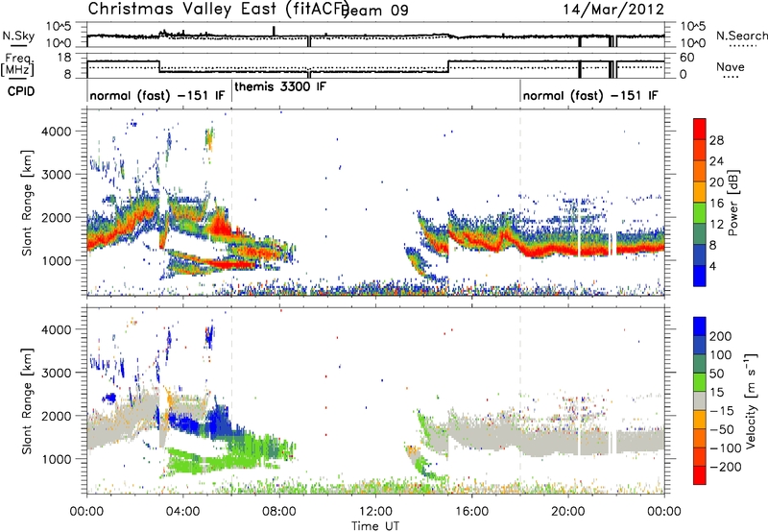Screen dimensions: 768x532
Task: Click the date "14/Mar/2012"
Action: 613,9
